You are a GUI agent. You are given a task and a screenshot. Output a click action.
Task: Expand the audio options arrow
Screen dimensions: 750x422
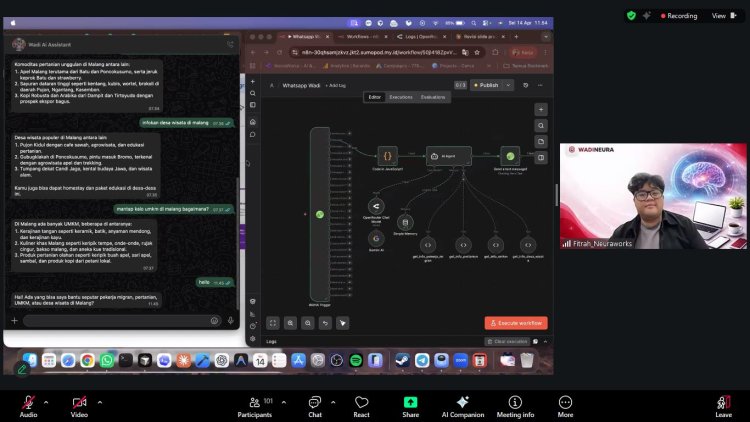click(x=48, y=399)
